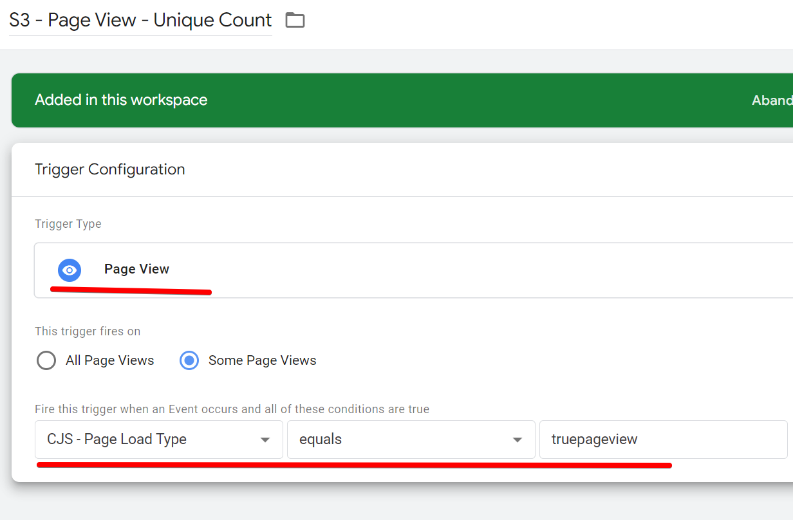Screen dimensions: 793x520
Task: Select the Some Page Views radio button
Action: click(189, 361)
